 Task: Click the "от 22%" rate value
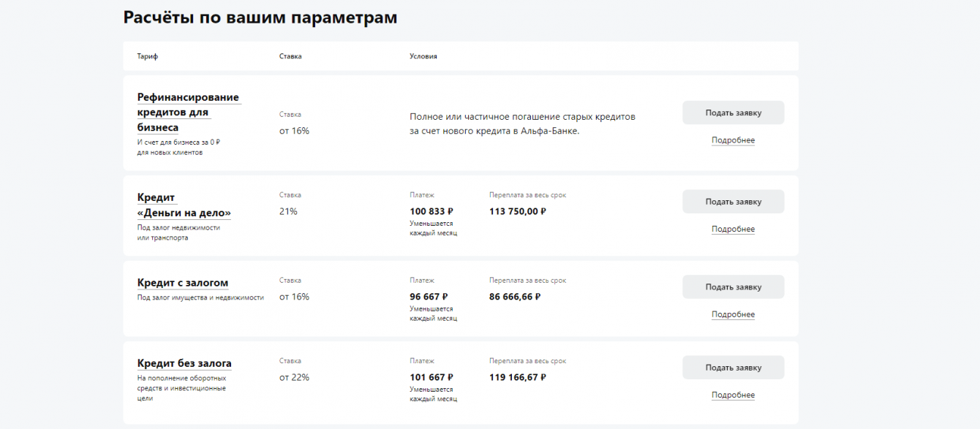294,377
